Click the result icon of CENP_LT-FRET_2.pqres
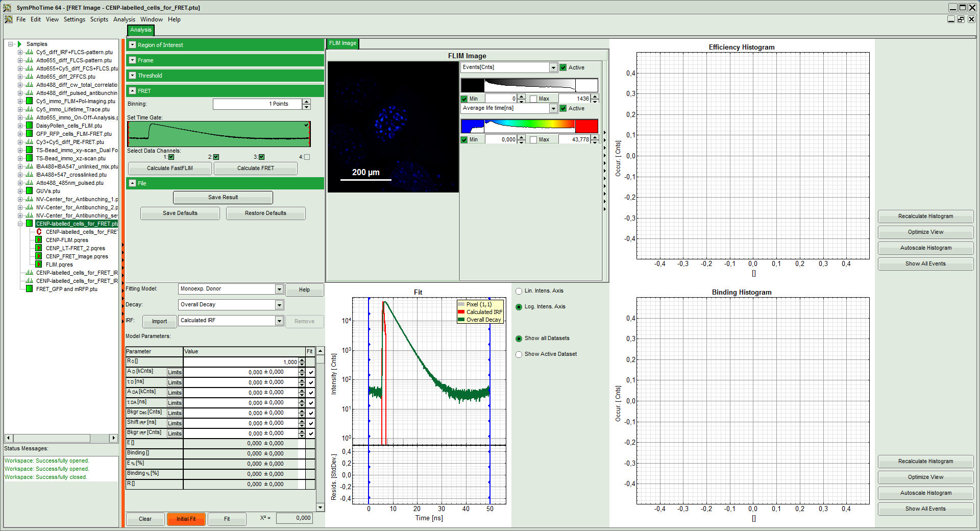Viewport: 980px width, 531px height. point(39,248)
